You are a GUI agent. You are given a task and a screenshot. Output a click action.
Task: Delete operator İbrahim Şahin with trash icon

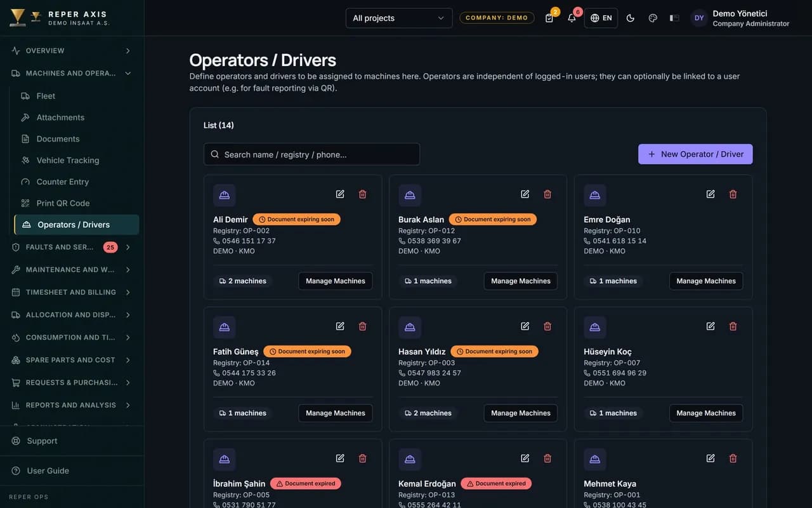[363, 458]
